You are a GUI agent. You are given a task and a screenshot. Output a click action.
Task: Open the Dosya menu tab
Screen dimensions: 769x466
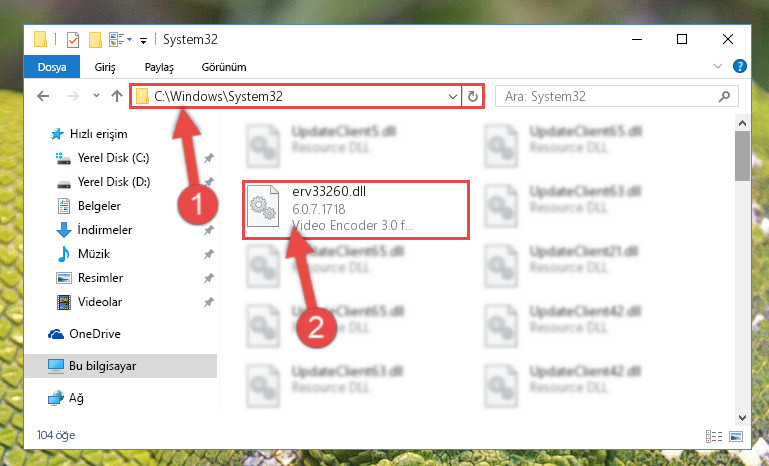click(52, 67)
